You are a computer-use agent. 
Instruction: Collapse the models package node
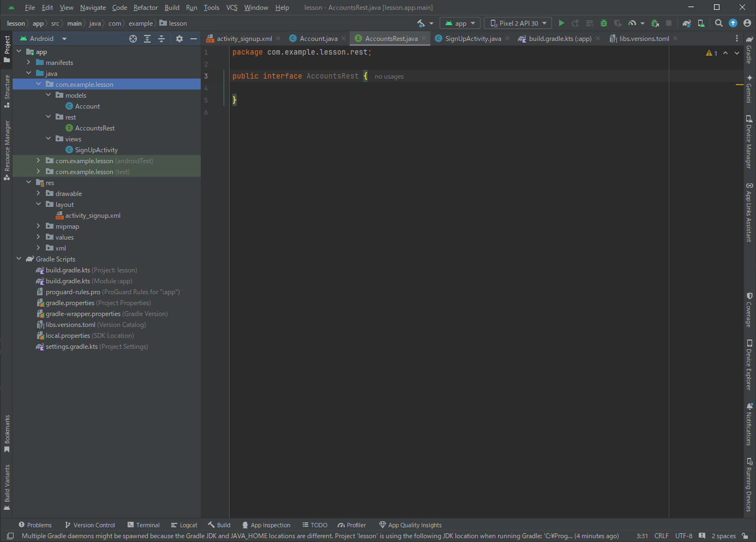(x=48, y=95)
